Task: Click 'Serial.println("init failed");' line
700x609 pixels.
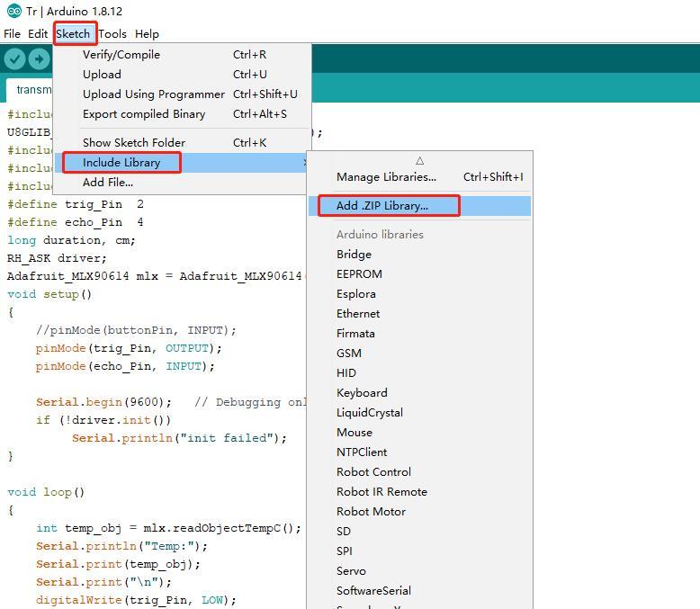Action: coord(179,438)
